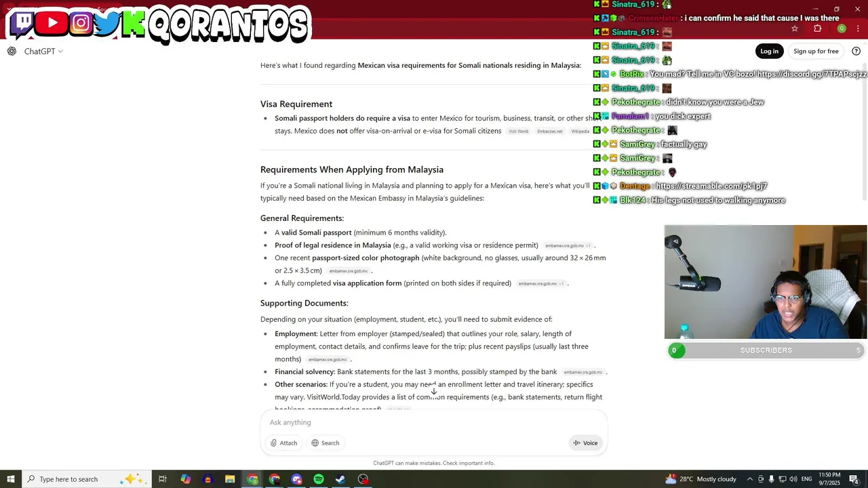Open the Wikipedia citation chip
Screen dimensions: 868x488
580,131
